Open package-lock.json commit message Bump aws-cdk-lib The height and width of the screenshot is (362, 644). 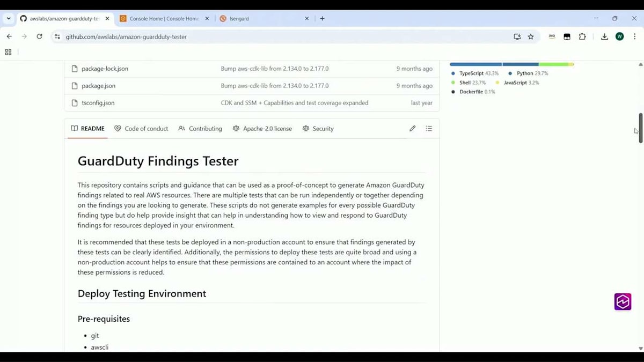(275, 69)
